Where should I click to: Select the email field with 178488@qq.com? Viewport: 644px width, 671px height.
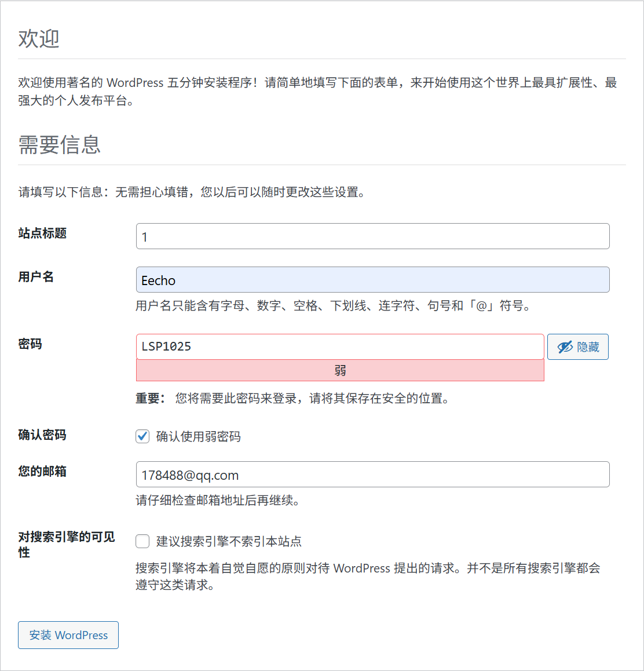pyautogui.click(x=372, y=475)
